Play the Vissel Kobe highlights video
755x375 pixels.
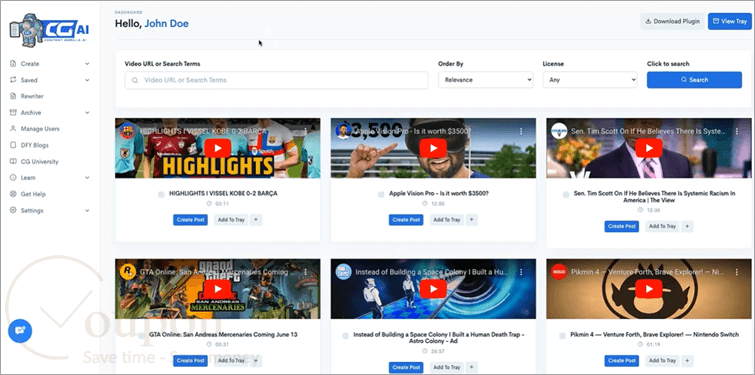point(218,148)
